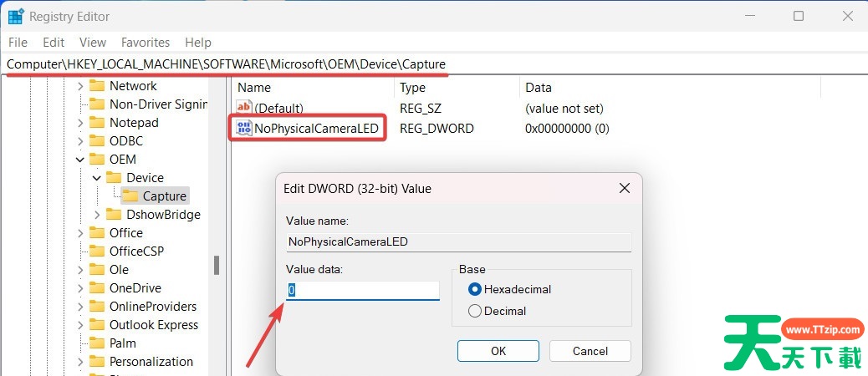Expand the Ole key

pyautogui.click(x=80, y=270)
